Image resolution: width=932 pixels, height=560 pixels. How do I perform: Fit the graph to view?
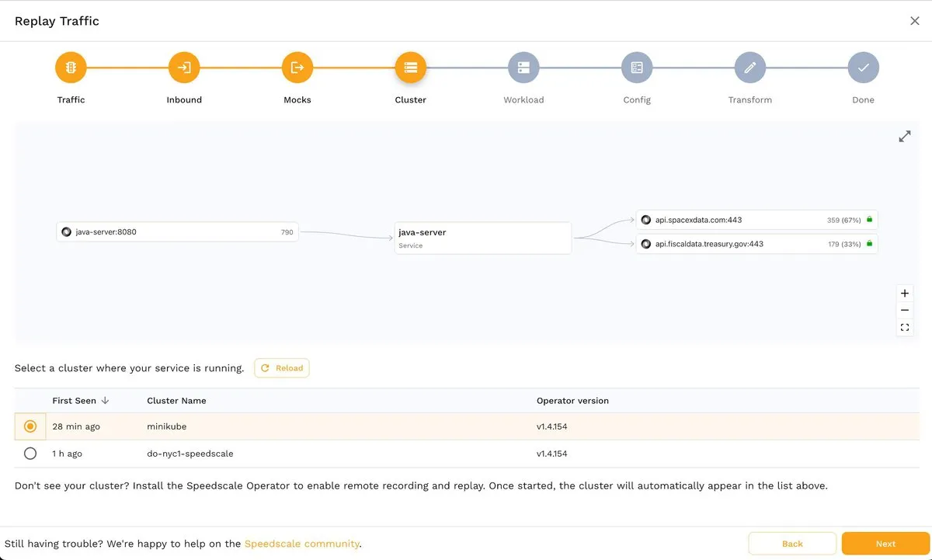[x=905, y=328]
